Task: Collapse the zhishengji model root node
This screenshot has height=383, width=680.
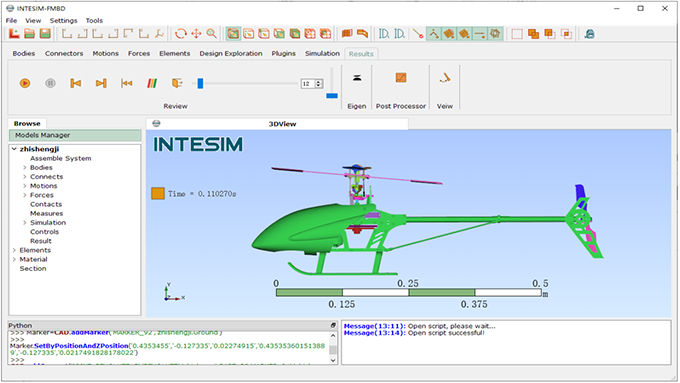Action: click(x=14, y=149)
